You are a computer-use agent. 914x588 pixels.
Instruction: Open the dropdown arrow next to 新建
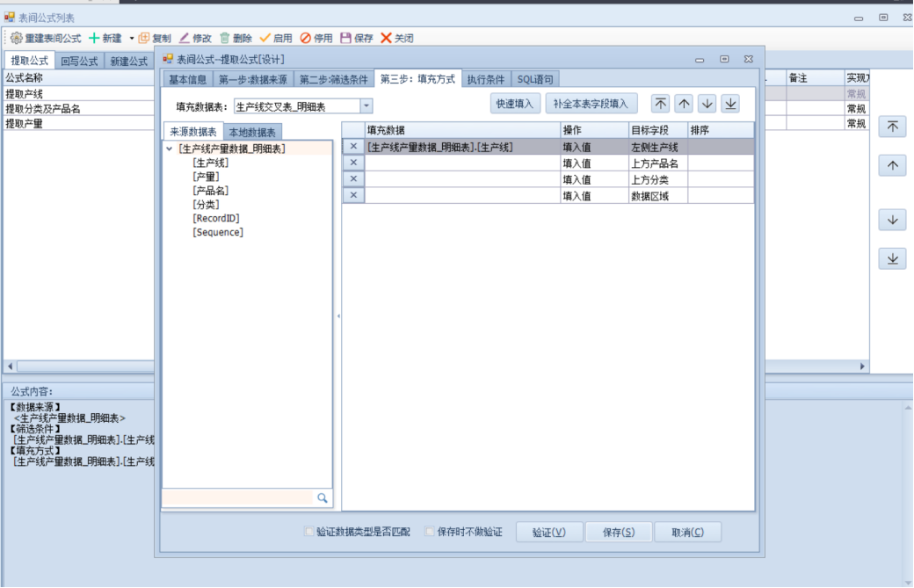click(x=132, y=38)
